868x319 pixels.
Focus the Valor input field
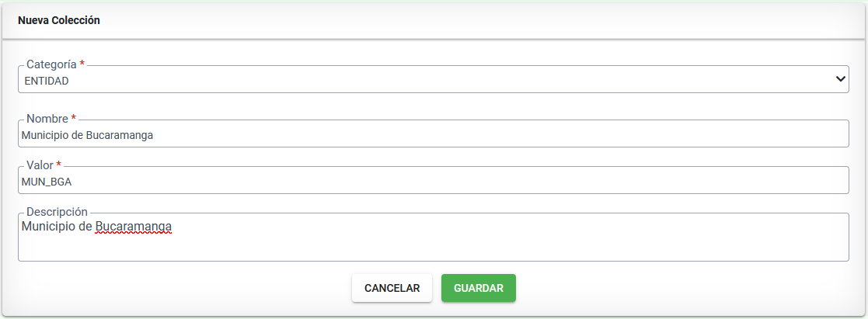(434, 181)
